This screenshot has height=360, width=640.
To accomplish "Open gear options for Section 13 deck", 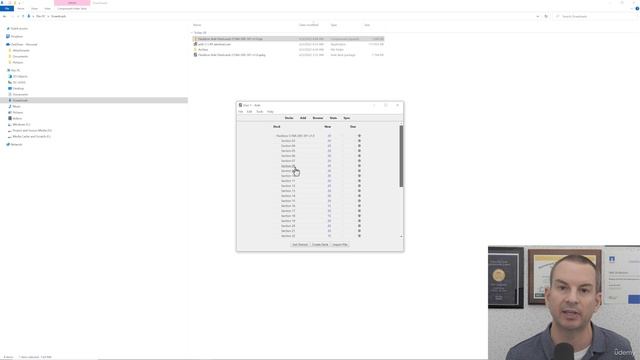I will pos(359,191).
